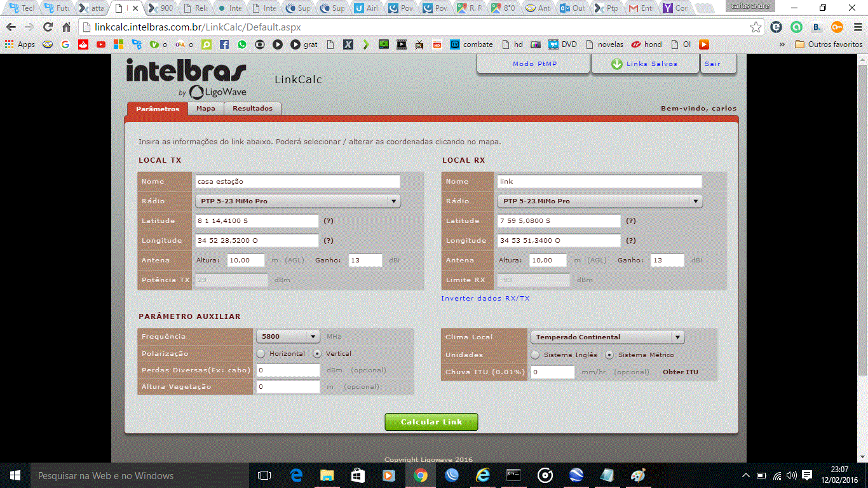Click the Local RX Longitude help (?)

[x=631, y=241]
